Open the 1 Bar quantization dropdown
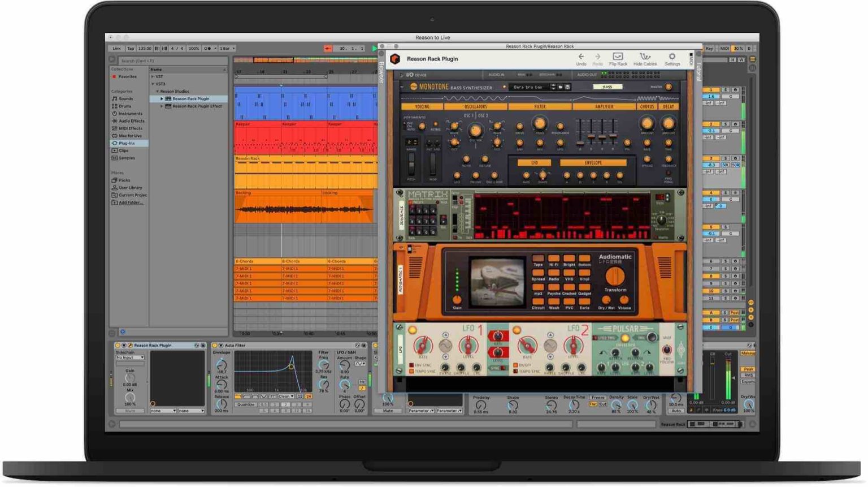 (x=227, y=49)
